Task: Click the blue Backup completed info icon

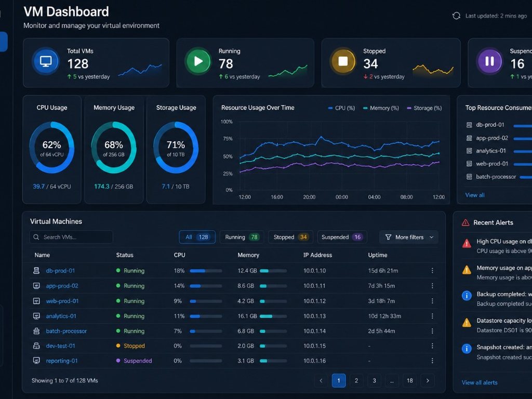Action: tap(467, 296)
